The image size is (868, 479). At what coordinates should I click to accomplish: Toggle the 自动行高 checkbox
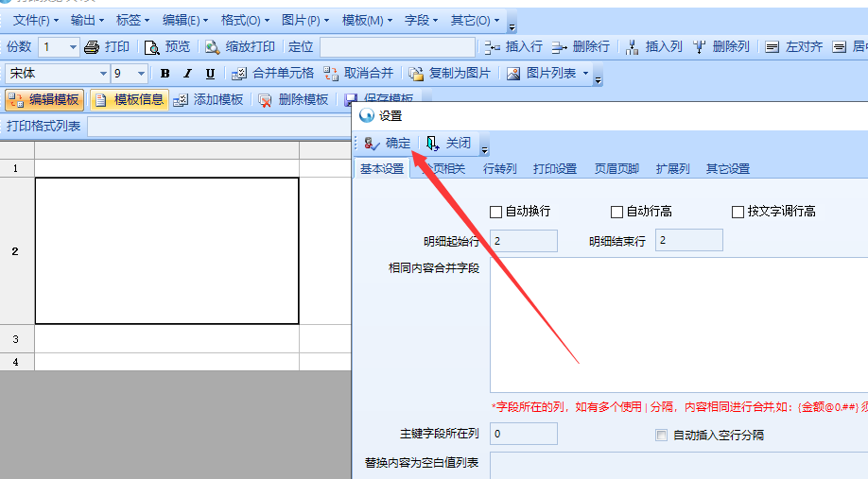(x=617, y=212)
